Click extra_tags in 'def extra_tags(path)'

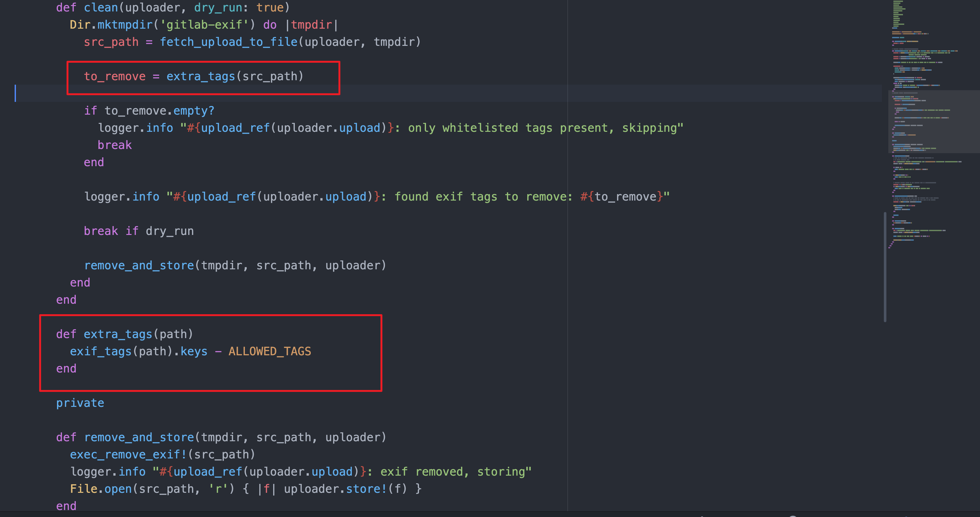(x=118, y=334)
